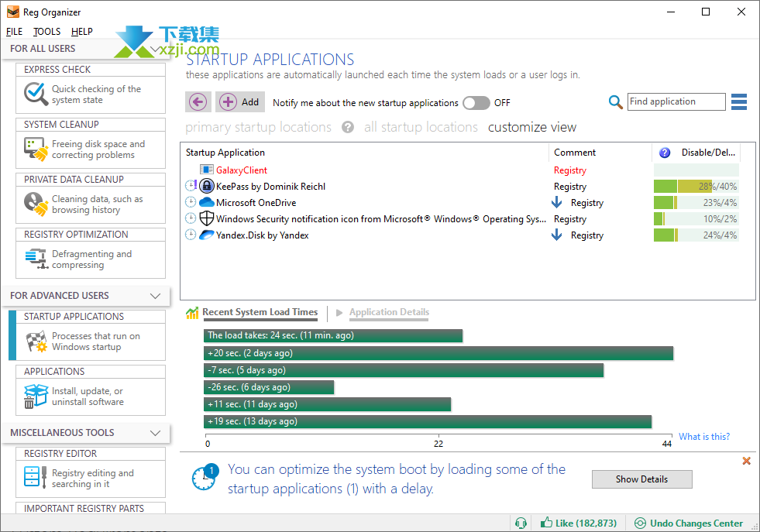Collapse the For All Users section
Viewport: 760px width, 532px height.
point(155,49)
